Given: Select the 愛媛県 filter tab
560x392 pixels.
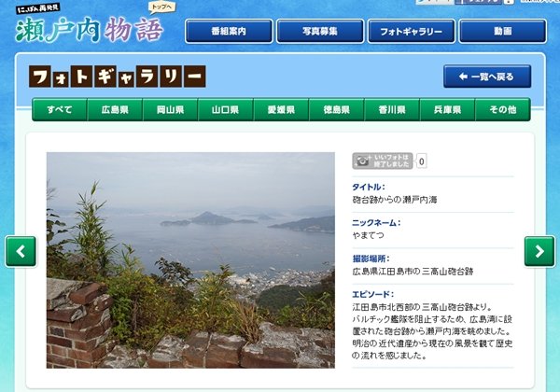Looking at the screenshot, I should [x=282, y=109].
